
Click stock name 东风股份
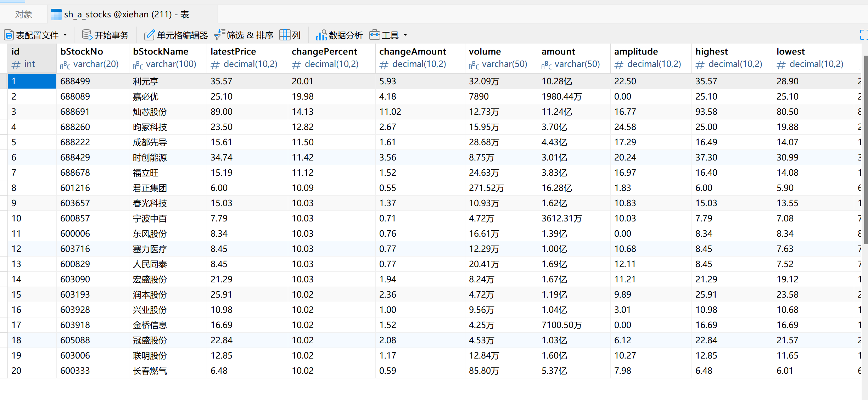click(x=150, y=233)
